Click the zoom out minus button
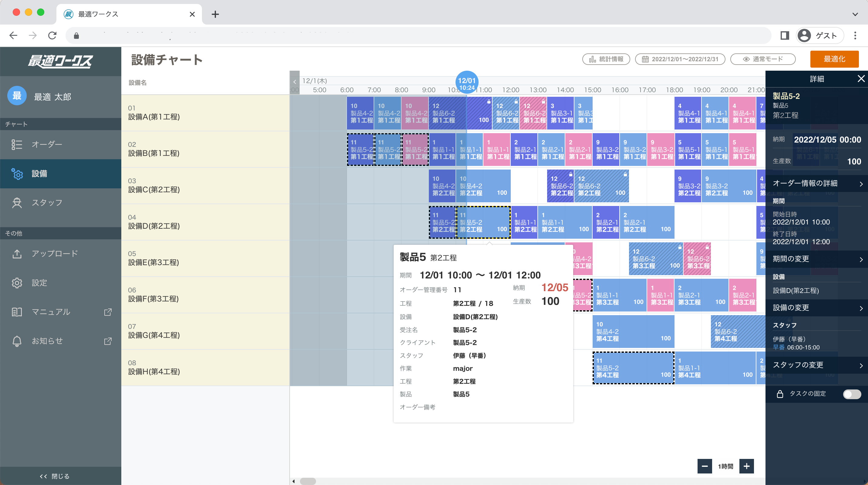 coord(704,466)
